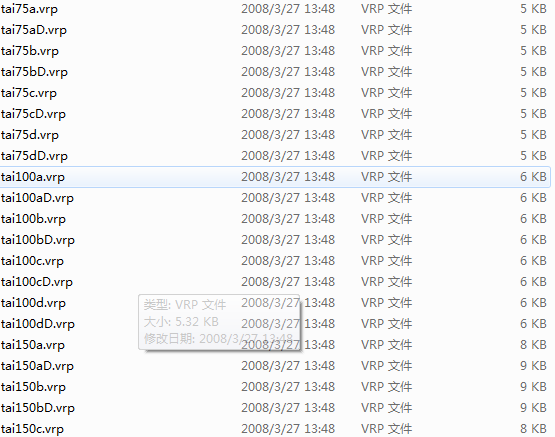Select the tai100dD.vrp file
555x437 pixels.
(38, 324)
